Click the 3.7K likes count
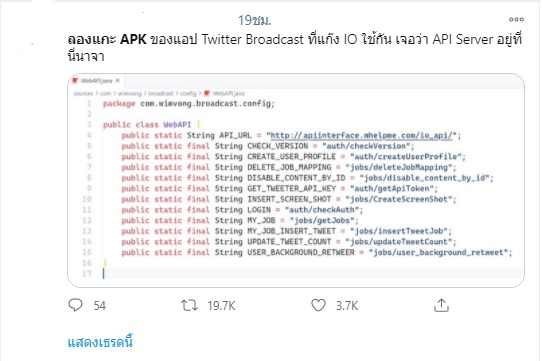 pos(347,306)
